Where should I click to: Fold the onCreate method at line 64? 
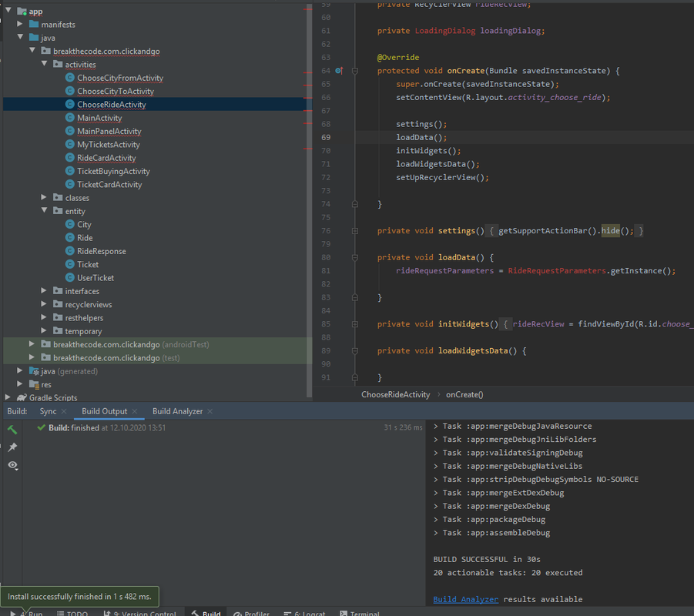click(355, 71)
